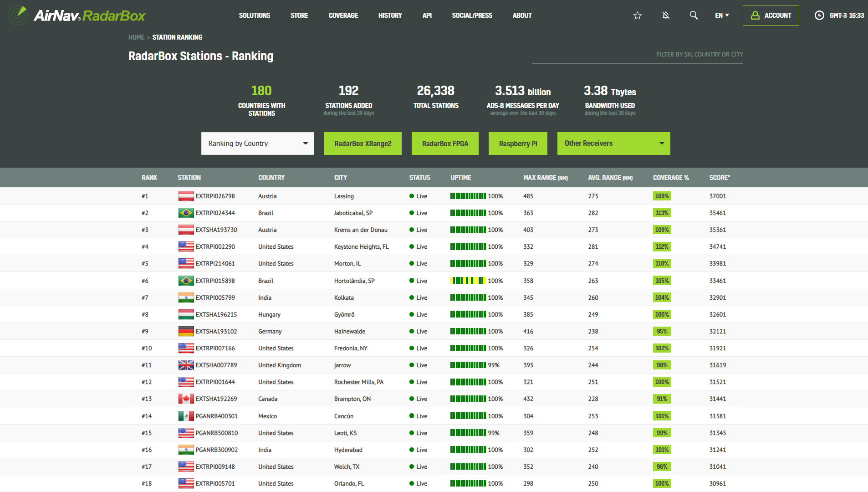Viewport: 868px width, 492px height.
Task: Open the Store menu item
Action: [x=299, y=15]
